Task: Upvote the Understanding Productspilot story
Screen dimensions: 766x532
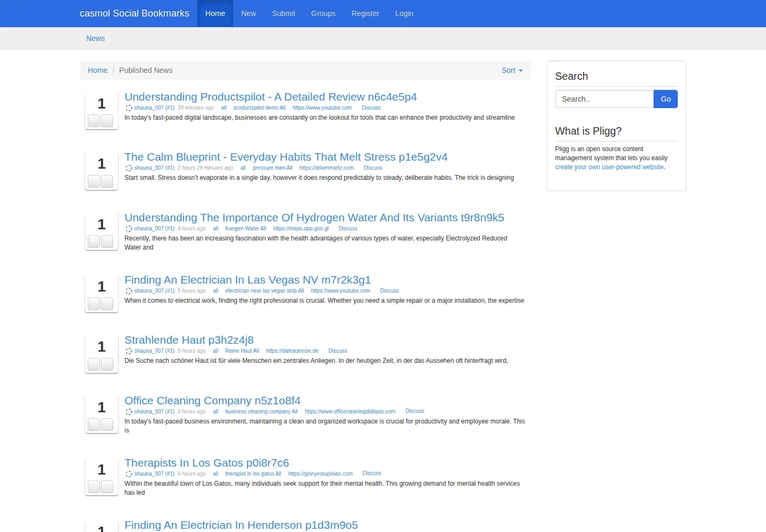Action: (94, 121)
